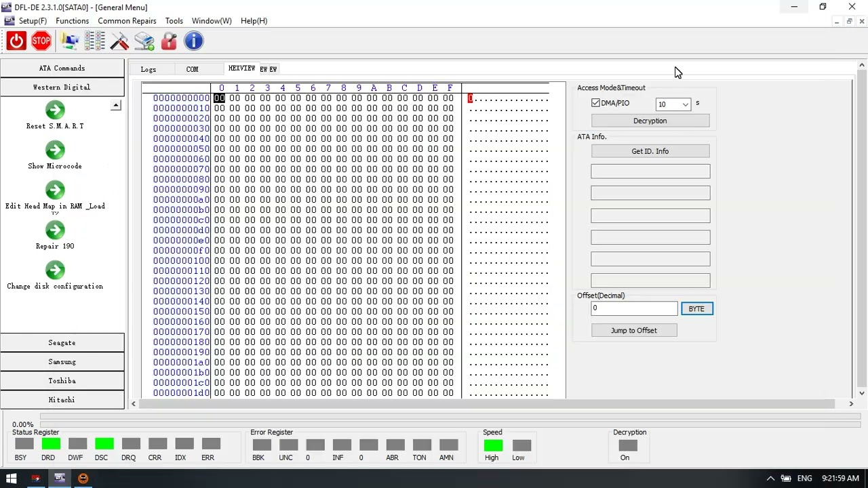The height and width of the screenshot is (488, 868).
Task: Open the Help(H) menu
Action: pyautogui.click(x=254, y=21)
